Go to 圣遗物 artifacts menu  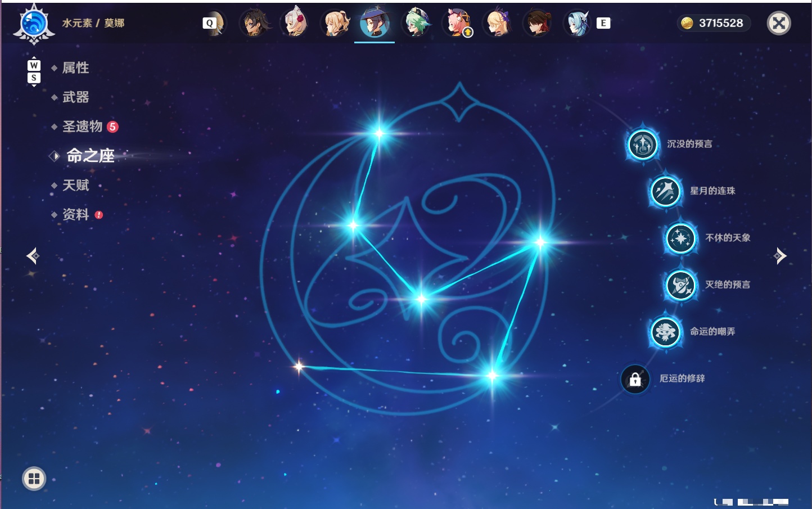[82, 127]
